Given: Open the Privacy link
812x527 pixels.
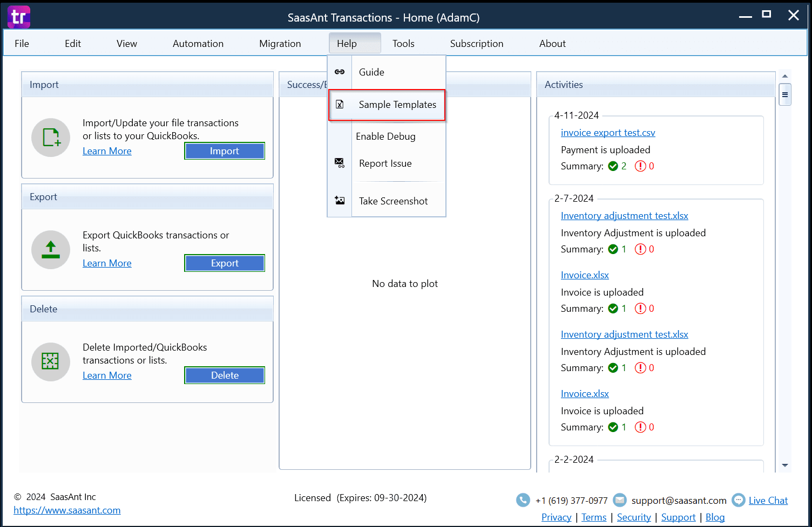Looking at the screenshot, I should [556, 517].
